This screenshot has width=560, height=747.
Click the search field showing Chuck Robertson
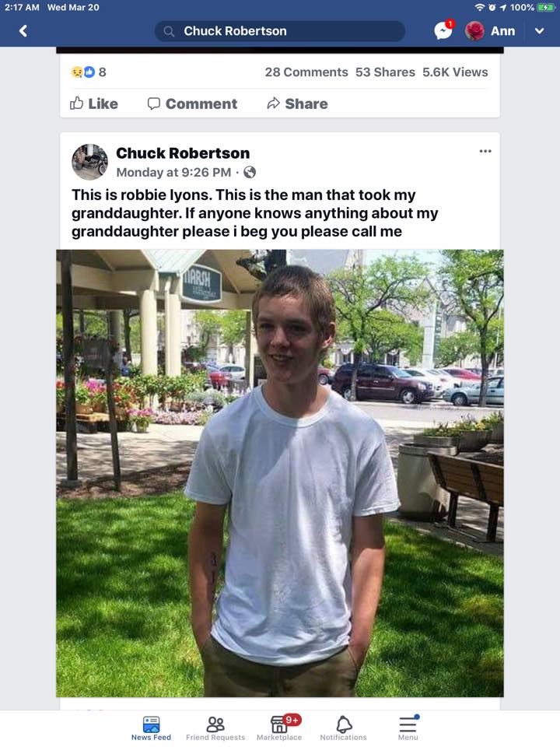(279, 31)
